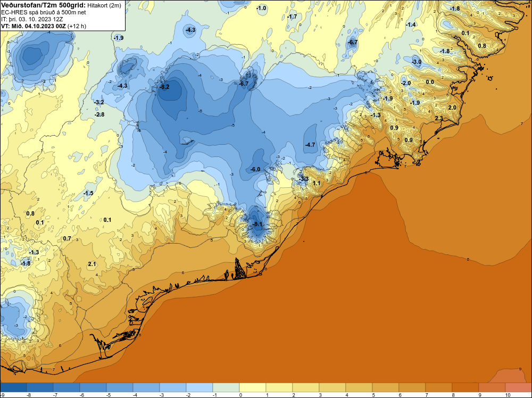
Task: Select legend swatch between 0 and 1
Action: click(x=253, y=387)
